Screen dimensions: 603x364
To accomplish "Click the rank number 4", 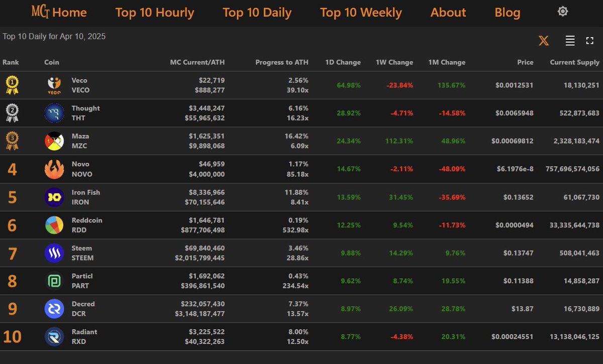I will (12, 170).
